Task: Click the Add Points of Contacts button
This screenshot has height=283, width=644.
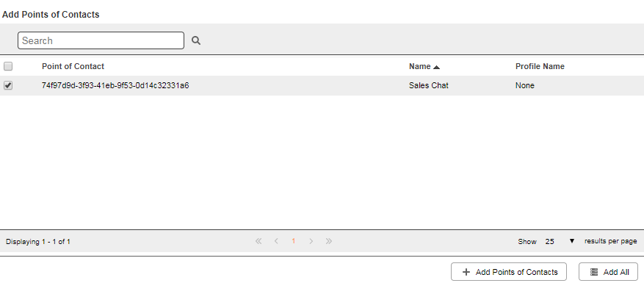Action: point(509,272)
